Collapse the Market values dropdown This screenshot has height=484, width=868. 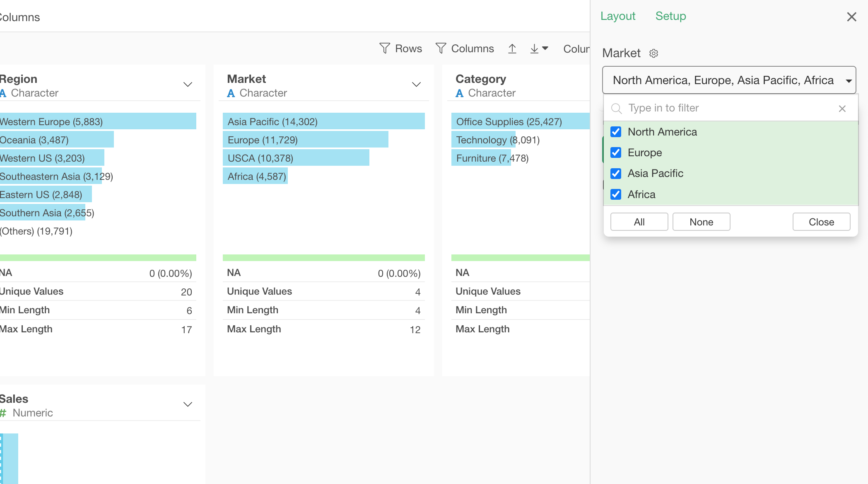849,80
